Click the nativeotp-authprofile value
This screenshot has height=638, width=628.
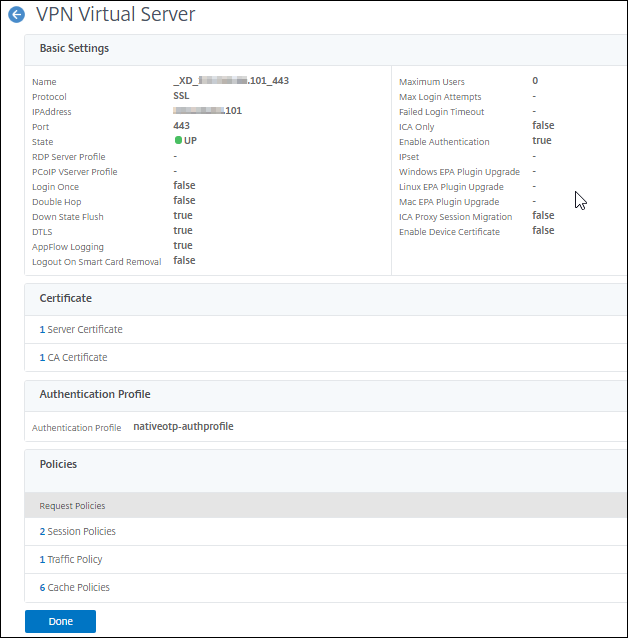(183, 426)
